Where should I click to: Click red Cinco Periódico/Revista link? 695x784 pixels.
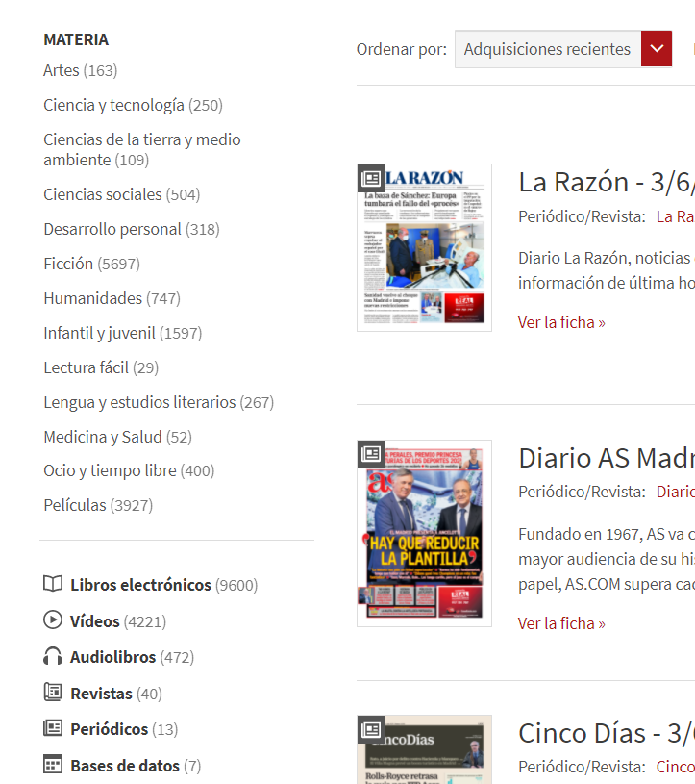click(676, 767)
